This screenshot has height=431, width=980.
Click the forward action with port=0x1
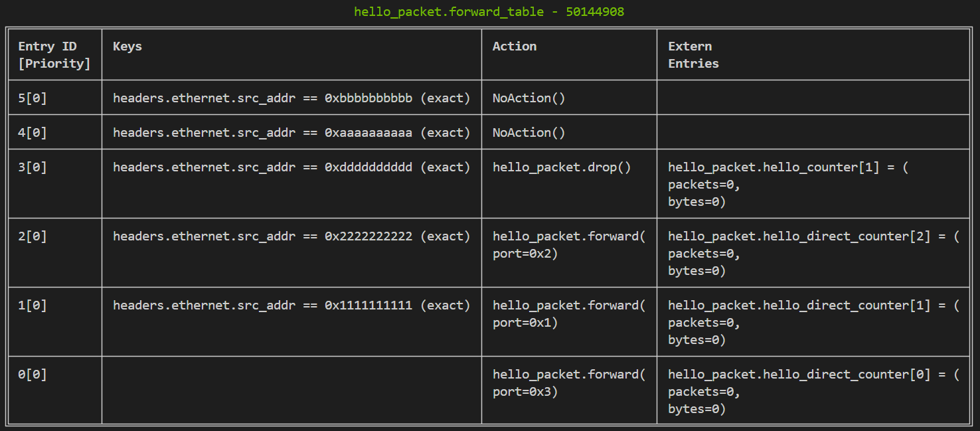[x=569, y=314]
